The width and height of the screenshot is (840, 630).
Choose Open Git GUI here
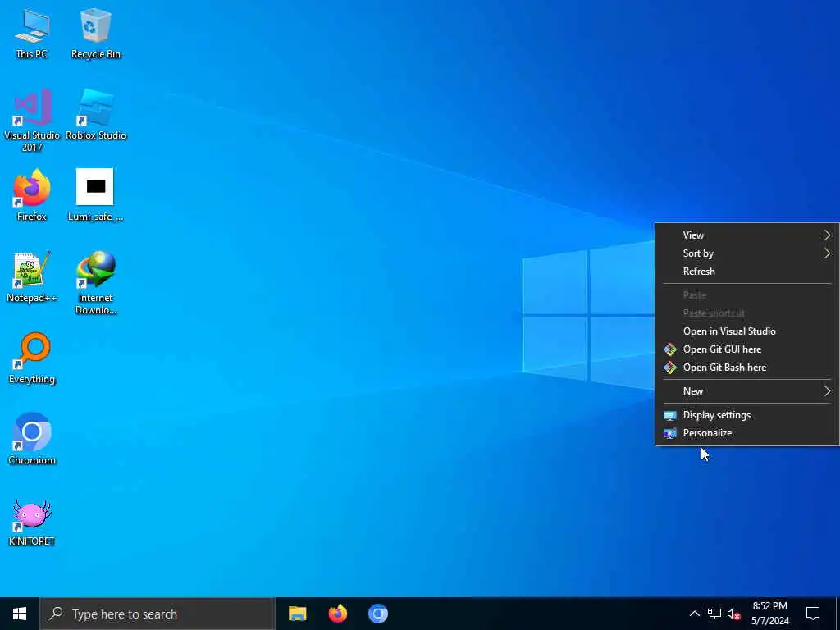click(746, 349)
